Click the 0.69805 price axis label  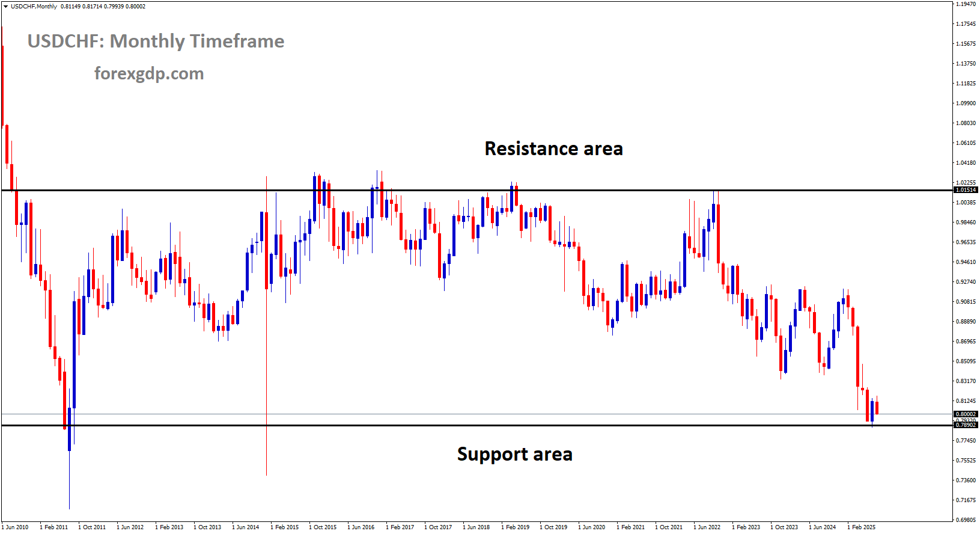[x=966, y=520]
